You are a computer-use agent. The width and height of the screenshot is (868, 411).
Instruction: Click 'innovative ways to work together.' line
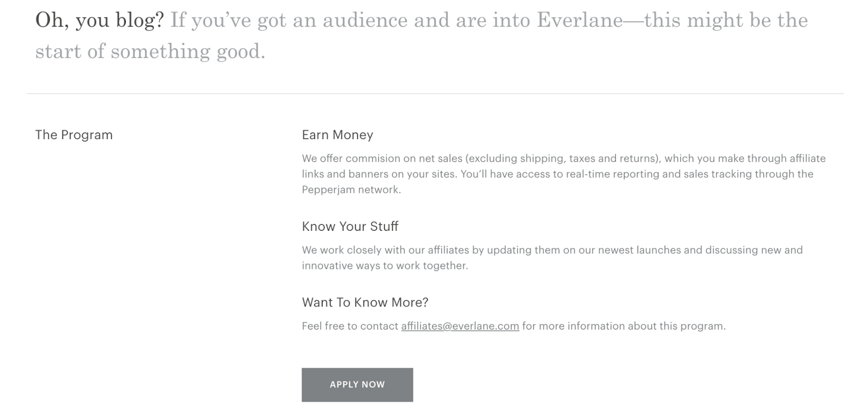click(x=385, y=265)
